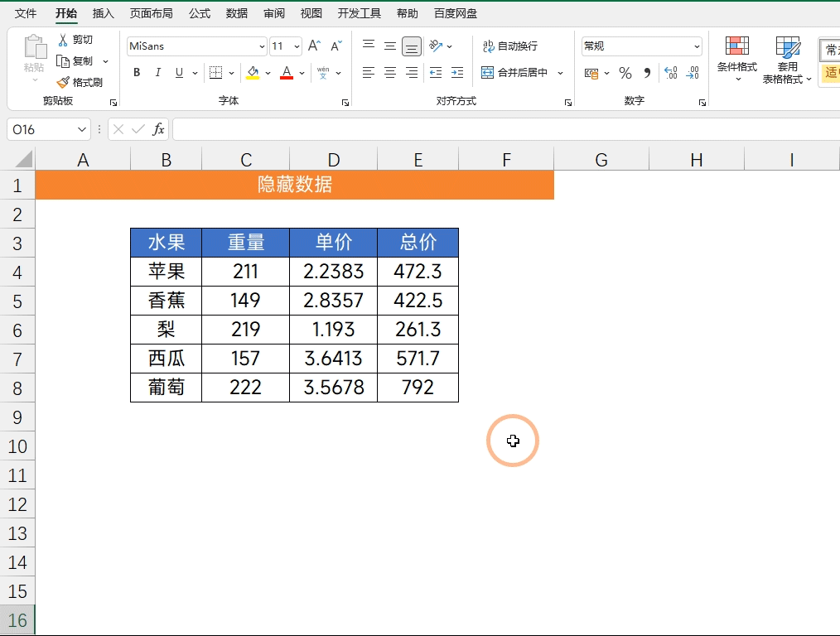Click the 套用表格格式 button
Viewport: 840px width, 636px height.
pyautogui.click(x=787, y=60)
